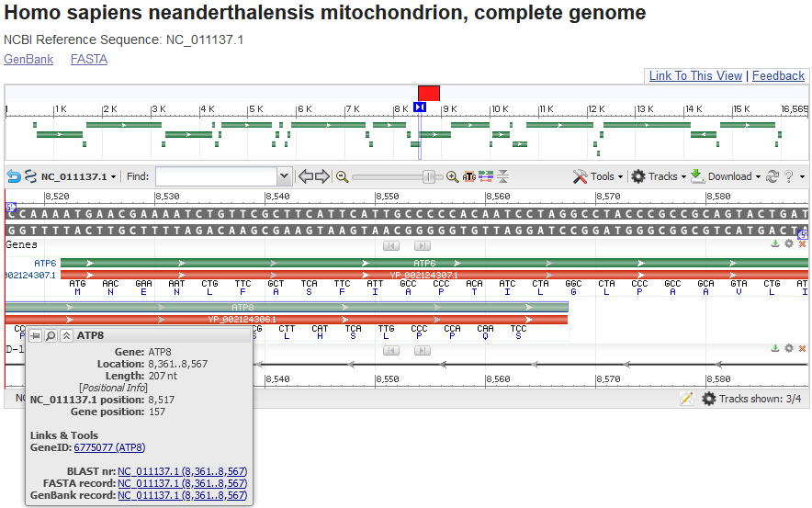This screenshot has width=812, height=508.
Task: Click the ATG zoom-to-sequence icon
Action: pyautogui.click(x=469, y=176)
